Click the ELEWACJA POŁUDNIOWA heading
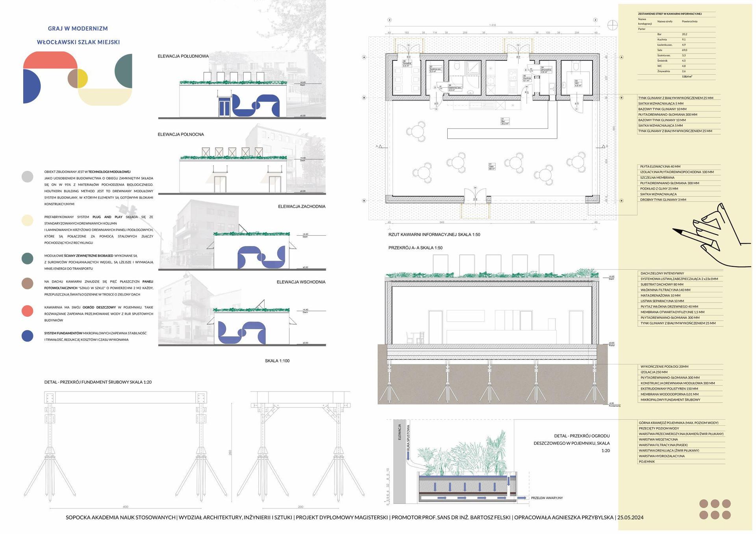This screenshot has height=534, width=756. 183,56
